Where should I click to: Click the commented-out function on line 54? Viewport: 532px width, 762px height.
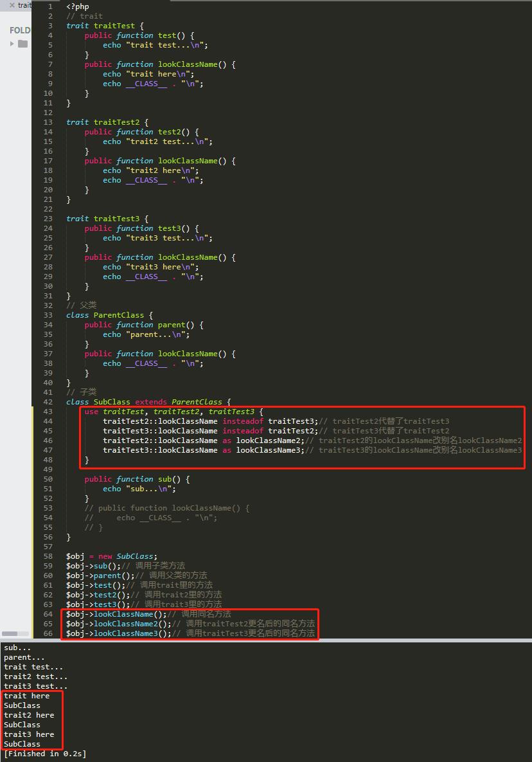click(x=167, y=508)
